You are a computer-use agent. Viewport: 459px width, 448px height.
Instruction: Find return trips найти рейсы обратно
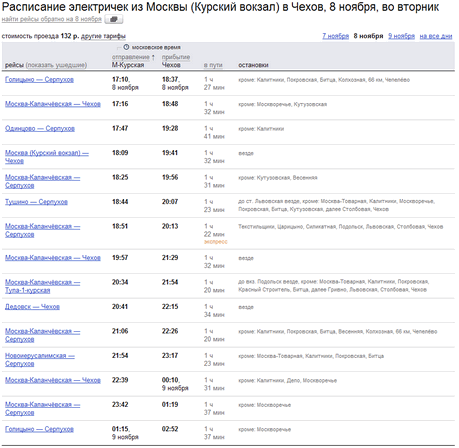tap(52, 19)
